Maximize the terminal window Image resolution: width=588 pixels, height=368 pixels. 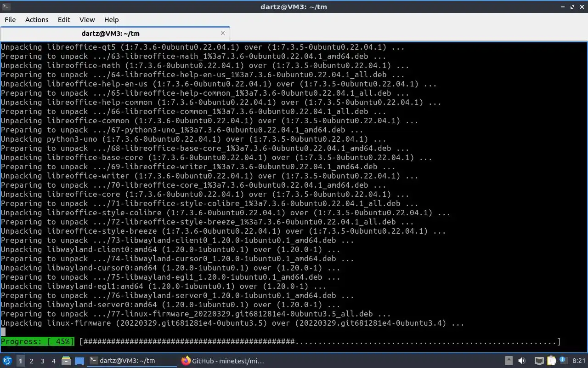572,6
